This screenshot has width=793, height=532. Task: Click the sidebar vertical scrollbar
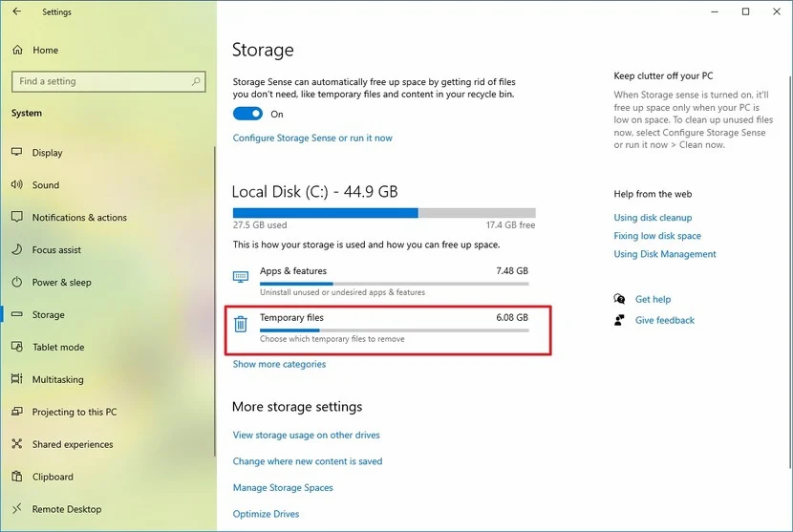tap(214, 302)
